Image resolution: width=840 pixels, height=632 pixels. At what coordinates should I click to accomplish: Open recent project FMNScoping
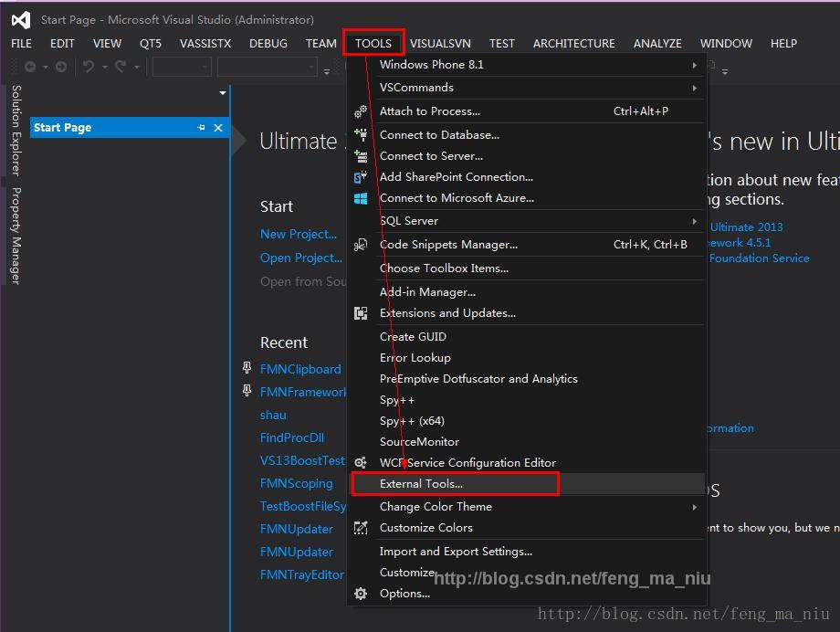pyautogui.click(x=296, y=483)
